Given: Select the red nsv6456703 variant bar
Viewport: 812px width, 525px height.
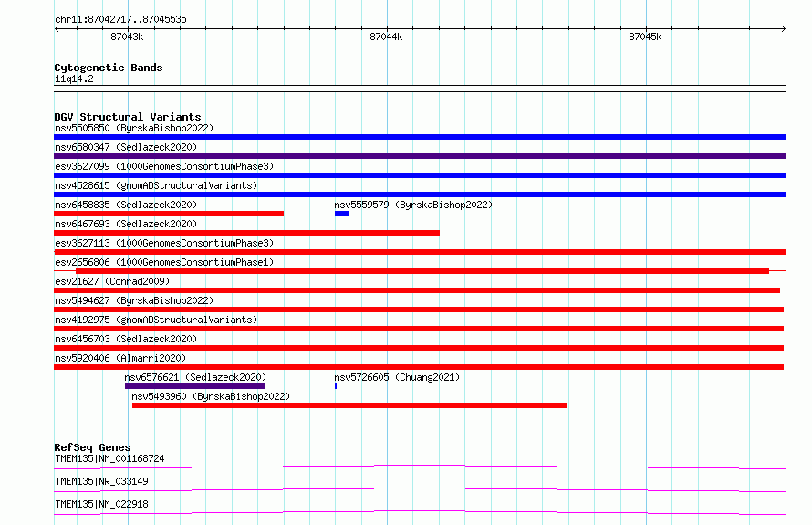Looking at the screenshot, I should [x=419, y=348].
